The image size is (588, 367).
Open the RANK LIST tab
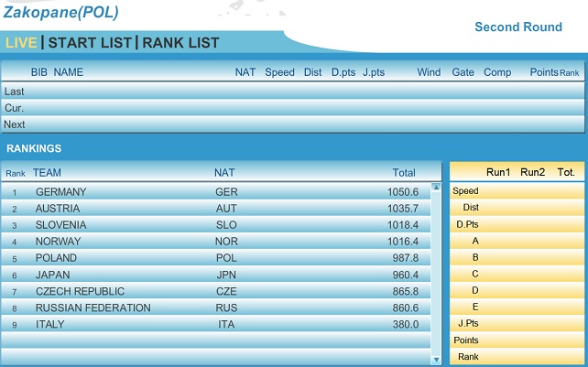coord(180,42)
